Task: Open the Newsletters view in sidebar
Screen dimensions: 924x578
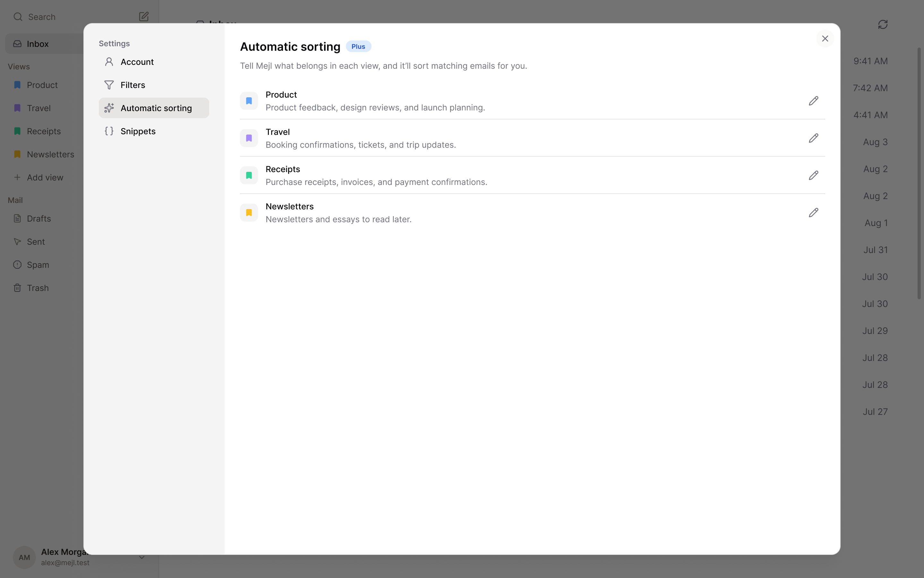Action: click(x=44, y=154)
